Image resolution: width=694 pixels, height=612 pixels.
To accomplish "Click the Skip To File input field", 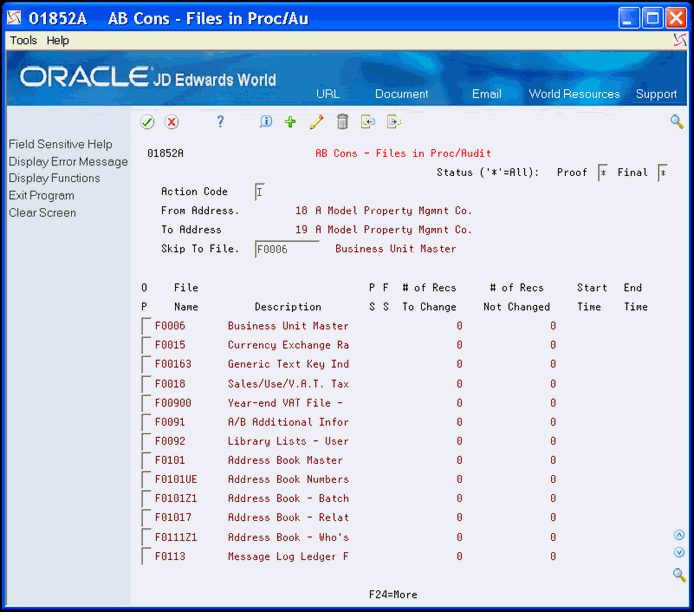I will pos(287,249).
